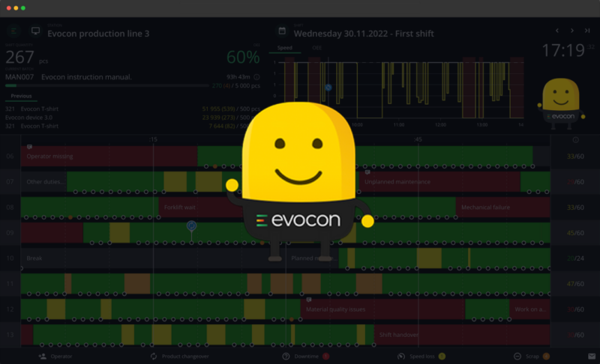Click the orange Scrap count badge
600x364 pixels.
[x=546, y=357]
